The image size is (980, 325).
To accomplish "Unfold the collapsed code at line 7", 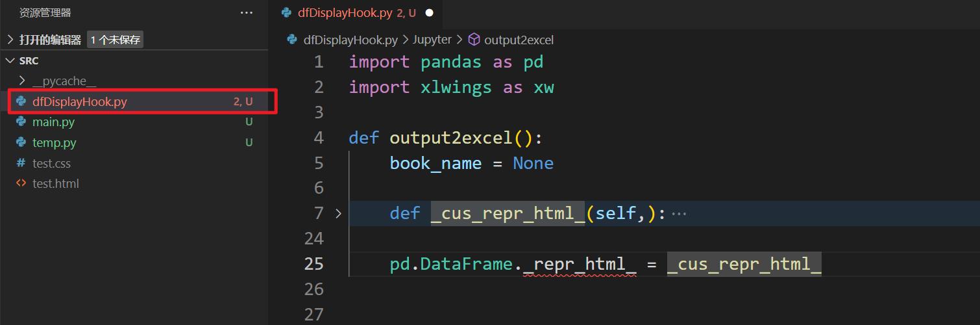I will (338, 213).
